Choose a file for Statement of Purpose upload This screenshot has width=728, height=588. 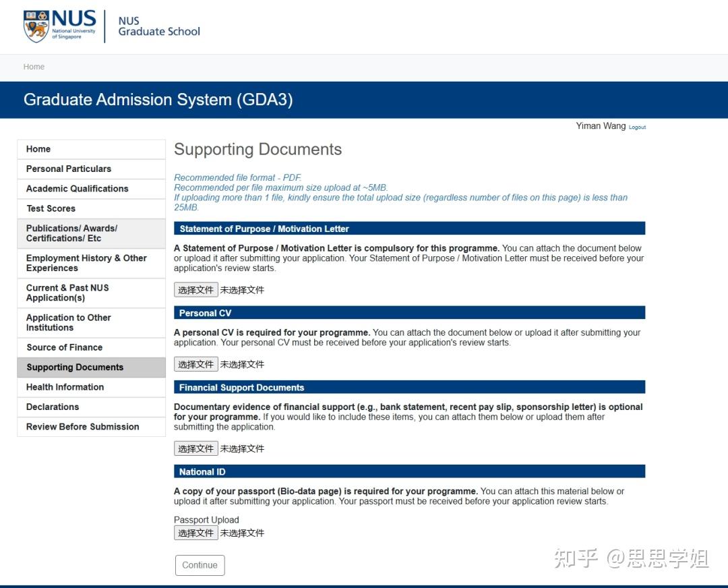[195, 289]
